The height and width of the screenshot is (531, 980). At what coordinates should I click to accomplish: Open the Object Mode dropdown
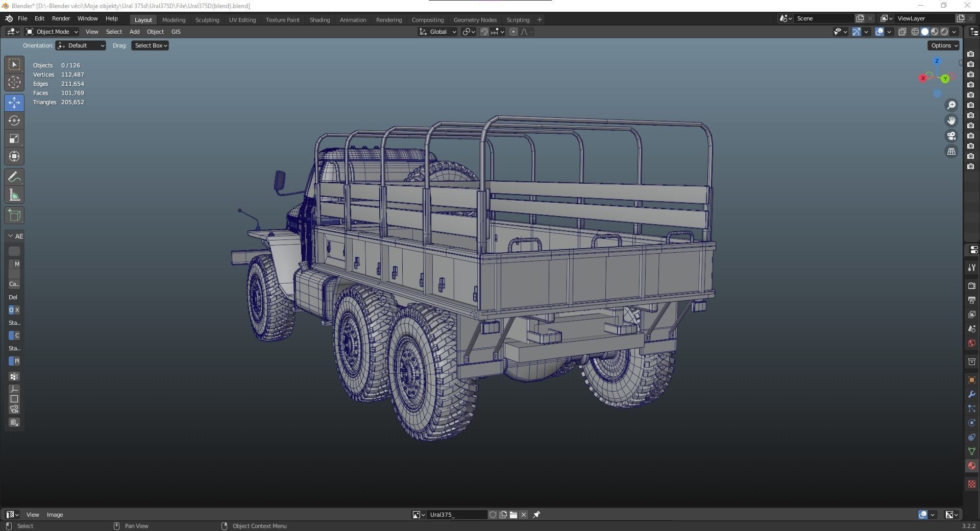pyautogui.click(x=52, y=32)
